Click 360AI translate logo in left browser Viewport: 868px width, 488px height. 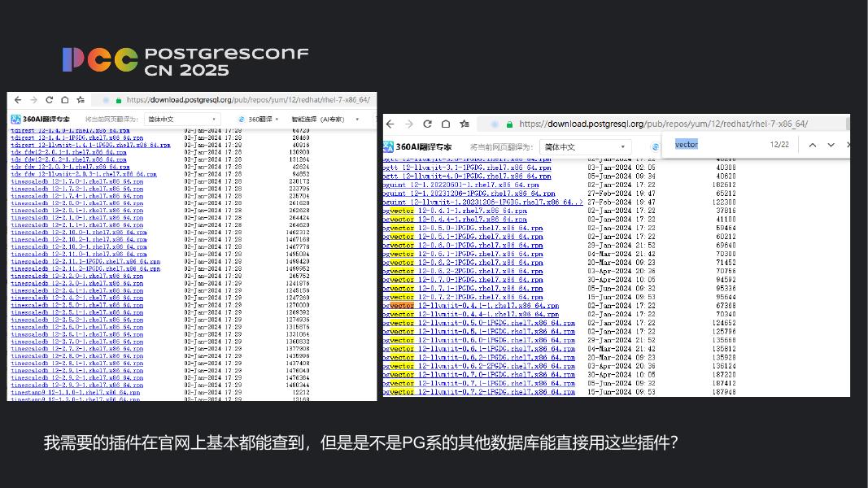coord(41,119)
